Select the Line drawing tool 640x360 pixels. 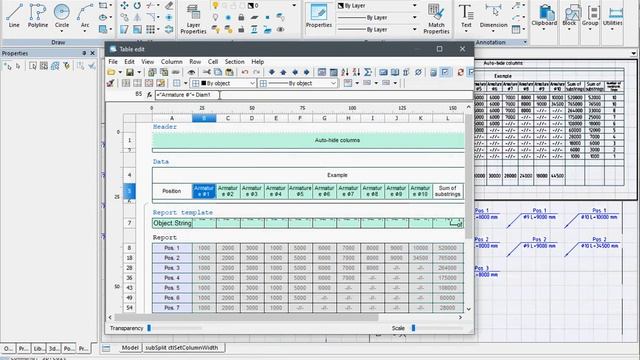[x=14, y=16]
